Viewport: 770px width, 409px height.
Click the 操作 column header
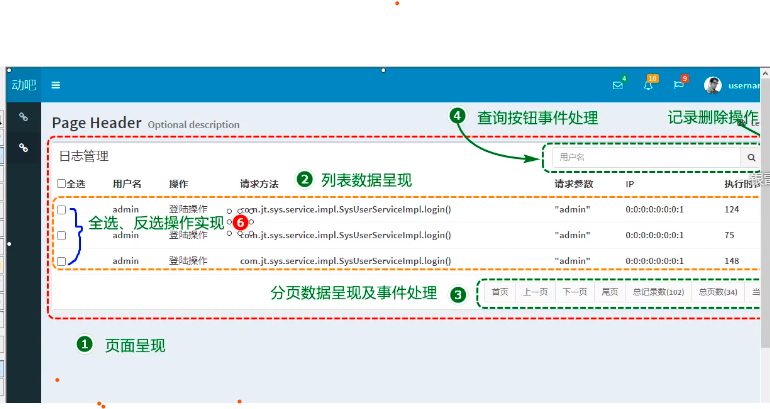(178, 184)
